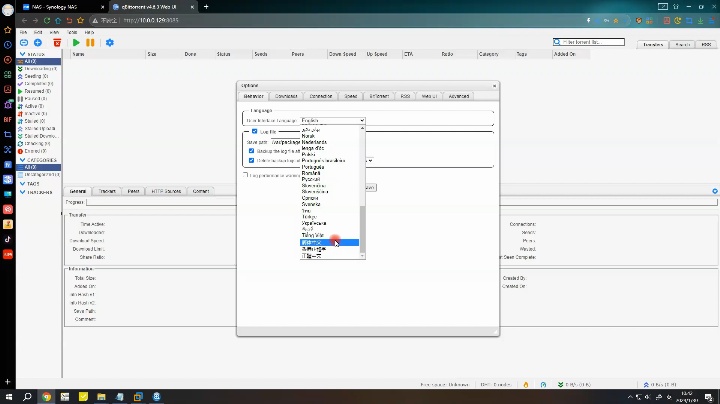
Task: Collapse the TAGS section chevron
Action: point(22,184)
